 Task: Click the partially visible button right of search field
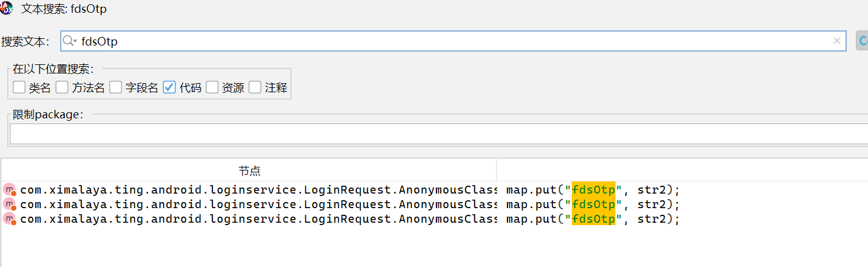862,41
